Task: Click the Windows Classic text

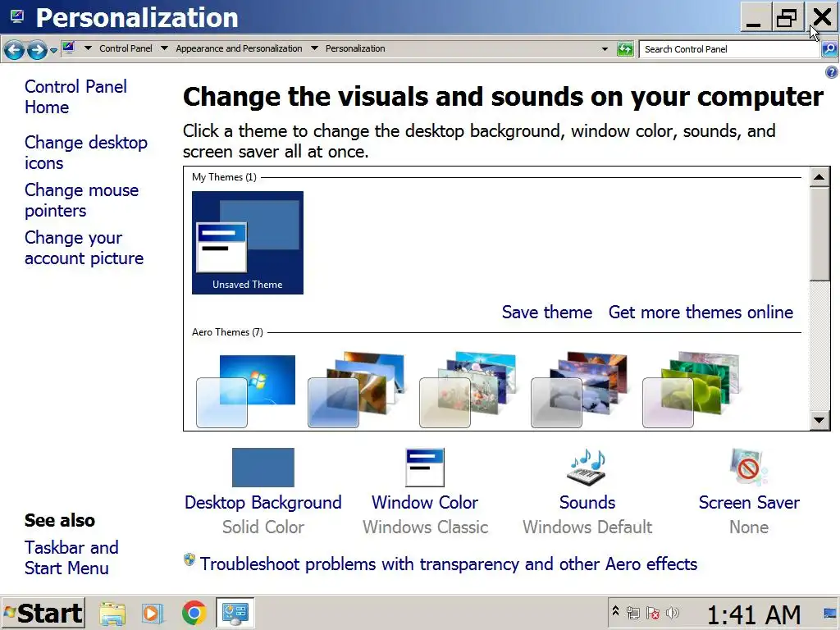Action: click(426, 527)
